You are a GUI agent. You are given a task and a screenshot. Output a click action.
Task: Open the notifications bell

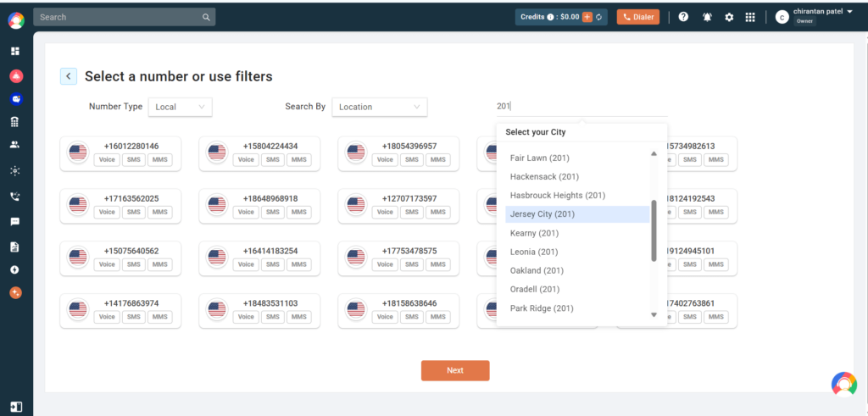pos(706,17)
